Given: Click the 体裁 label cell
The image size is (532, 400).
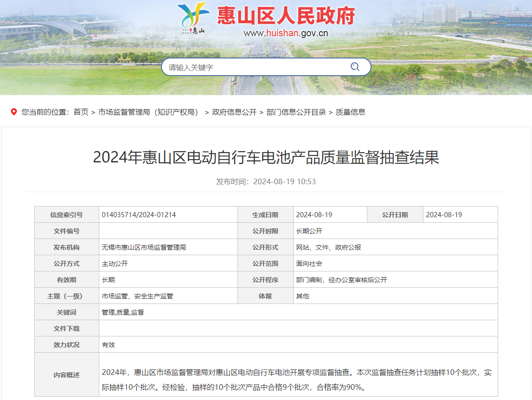Looking at the screenshot, I should 265,296.
